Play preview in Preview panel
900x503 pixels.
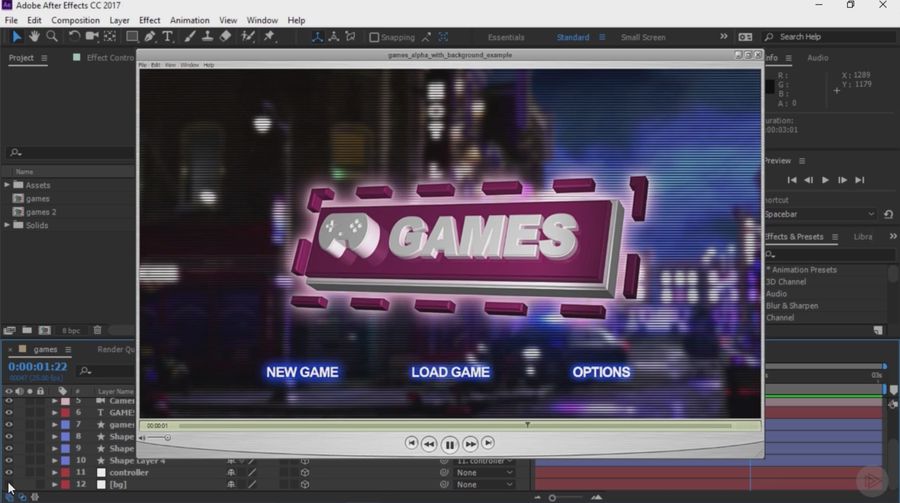(825, 180)
